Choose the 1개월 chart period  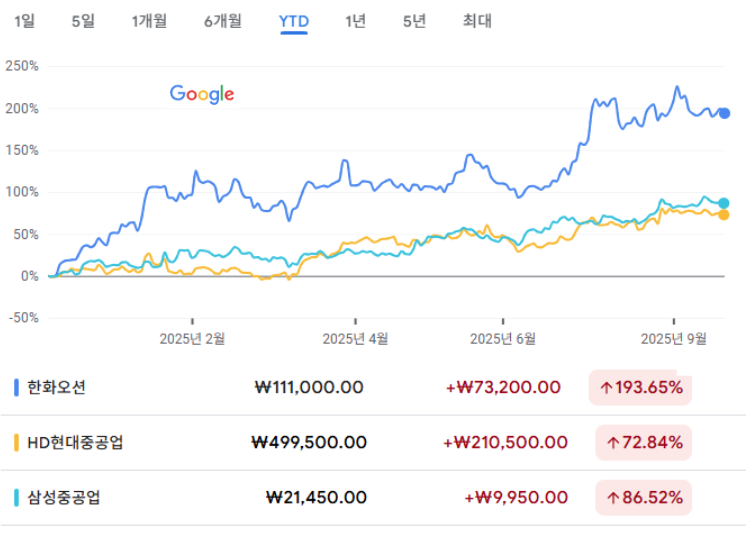pos(149,21)
